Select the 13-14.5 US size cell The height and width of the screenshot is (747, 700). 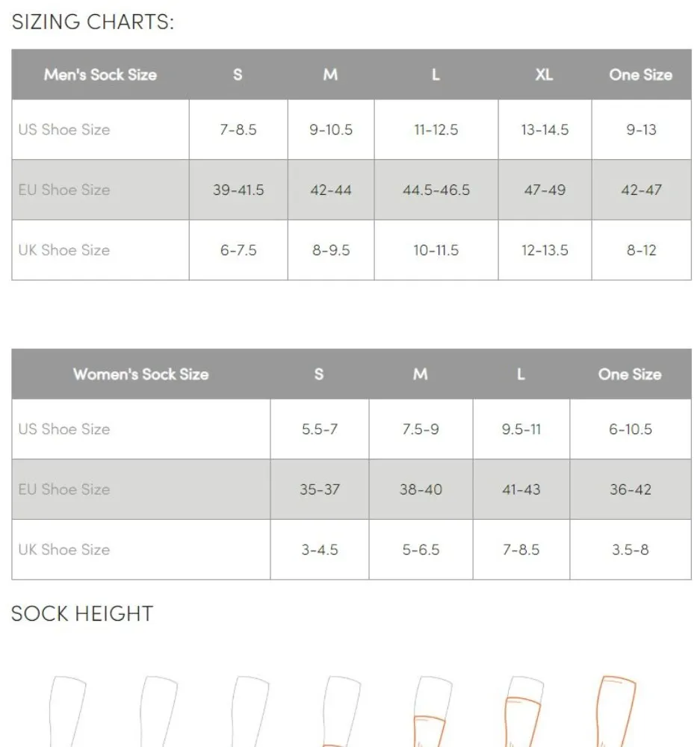coord(545,130)
